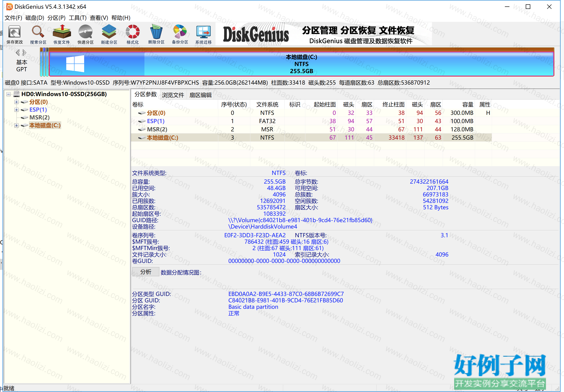Click the Save Changes (保存更改) toolbar icon
Viewport: 564px width, 392px height.
(14, 34)
